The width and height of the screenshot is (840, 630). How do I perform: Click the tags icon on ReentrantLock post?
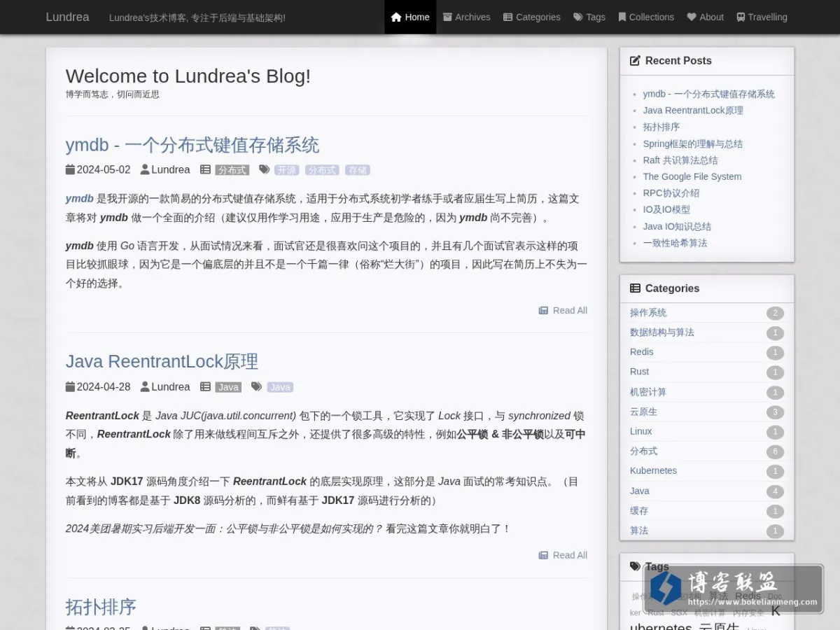[x=257, y=386]
